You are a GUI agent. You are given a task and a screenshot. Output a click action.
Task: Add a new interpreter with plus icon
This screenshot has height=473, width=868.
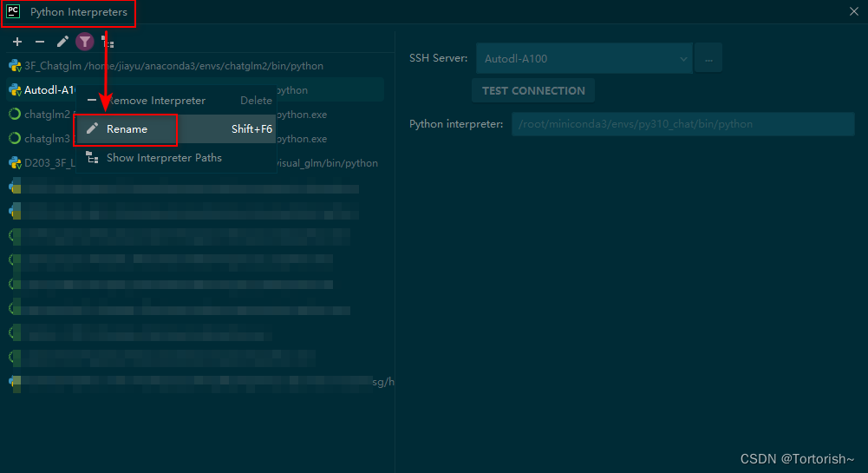17,42
